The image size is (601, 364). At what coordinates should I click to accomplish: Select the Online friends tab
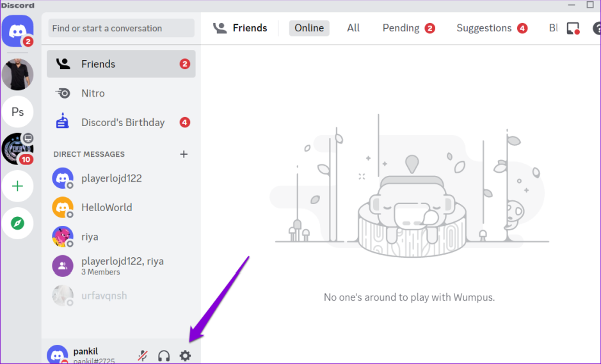click(x=309, y=28)
